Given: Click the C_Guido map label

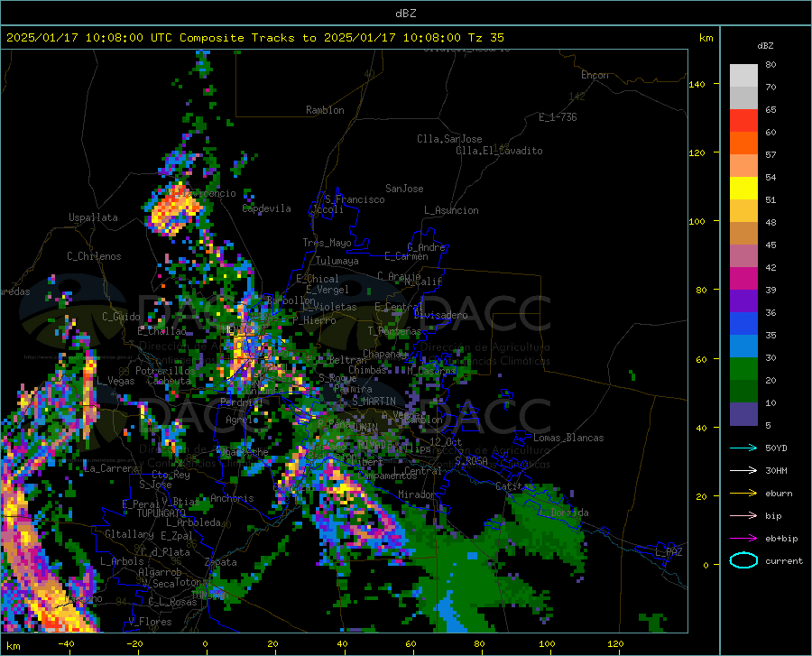Looking at the screenshot, I should (x=121, y=317).
